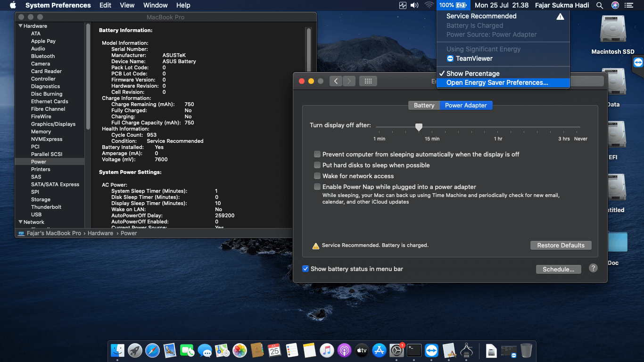Open the Trash in the Dock
Viewport: 644px width, 362px height.
pyautogui.click(x=526, y=350)
